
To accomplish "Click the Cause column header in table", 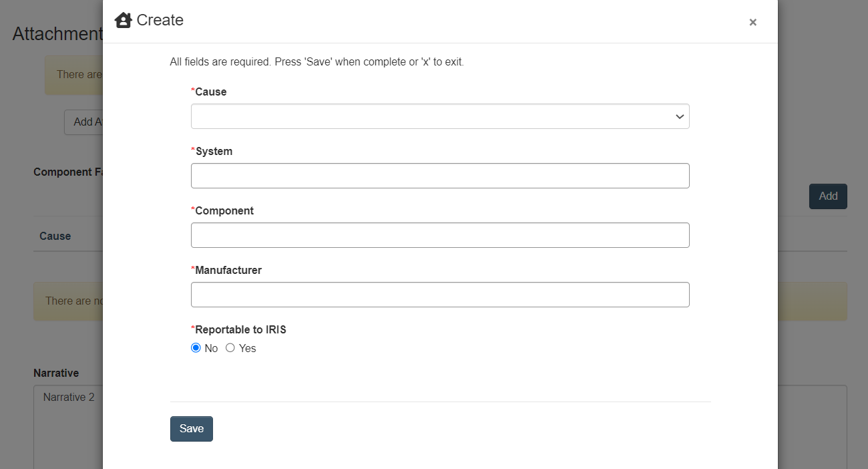I will coord(55,236).
